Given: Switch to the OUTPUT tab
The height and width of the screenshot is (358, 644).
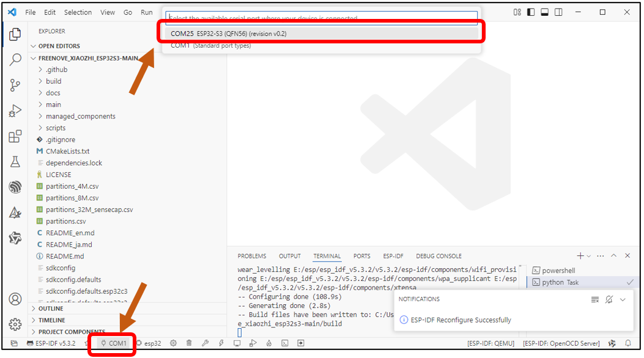Looking at the screenshot, I should click(289, 256).
